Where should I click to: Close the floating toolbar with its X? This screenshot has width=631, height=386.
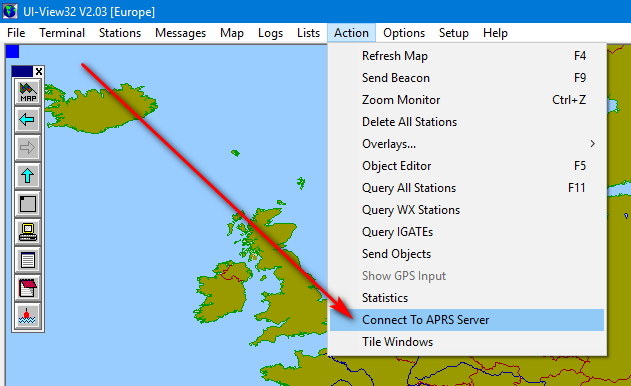click(x=39, y=72)
